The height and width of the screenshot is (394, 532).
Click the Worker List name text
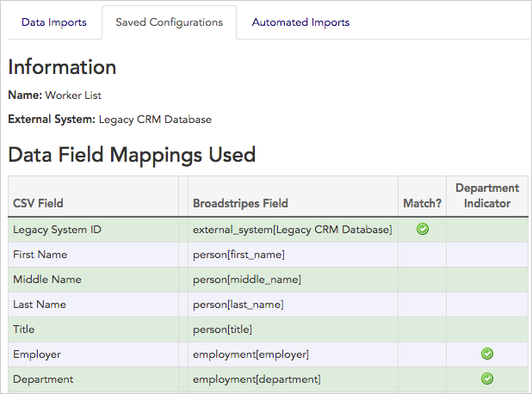point(75,95)
